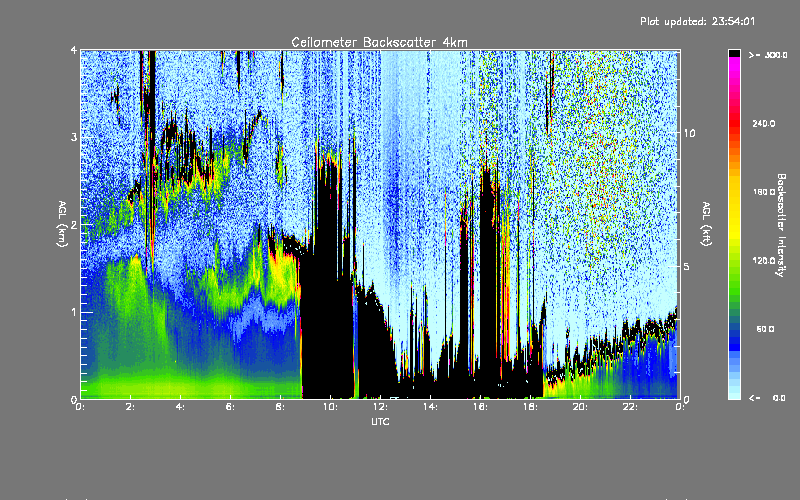Click the 180.0 colorbar tick label
The height and width of the screenshot is (500, 800).
(x=764, y=192)
